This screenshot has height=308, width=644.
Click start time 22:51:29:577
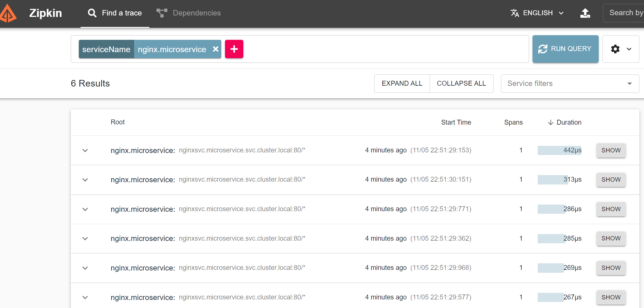[x=441, y=297]
